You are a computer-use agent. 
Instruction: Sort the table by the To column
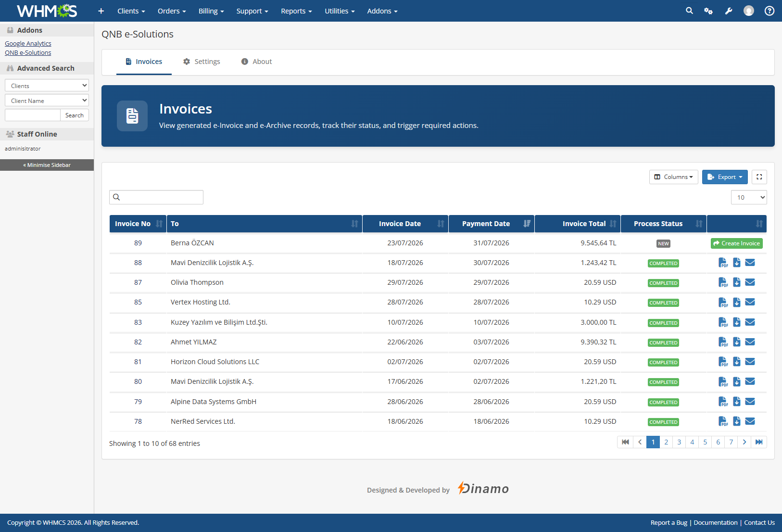point(265,224)
